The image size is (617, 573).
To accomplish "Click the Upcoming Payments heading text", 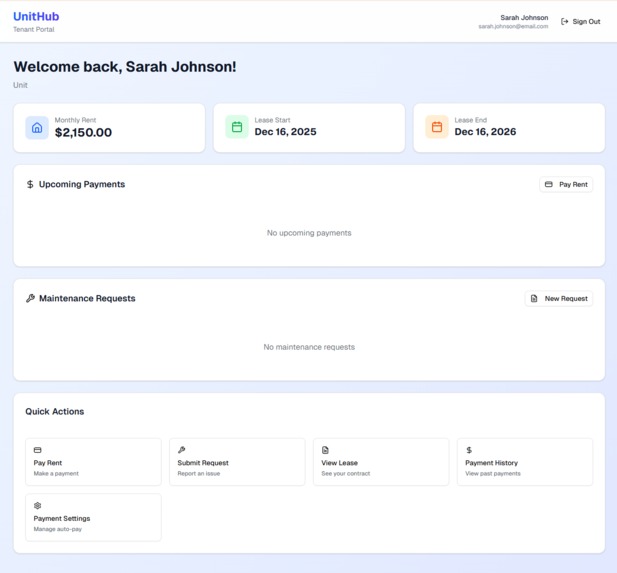I will click(x=82, y=184).
